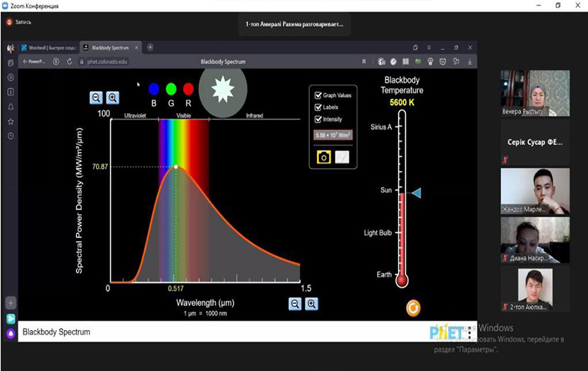The image size is (588, 371).
Task: Reload the page with the browser refresh icon
Action: 70,61
